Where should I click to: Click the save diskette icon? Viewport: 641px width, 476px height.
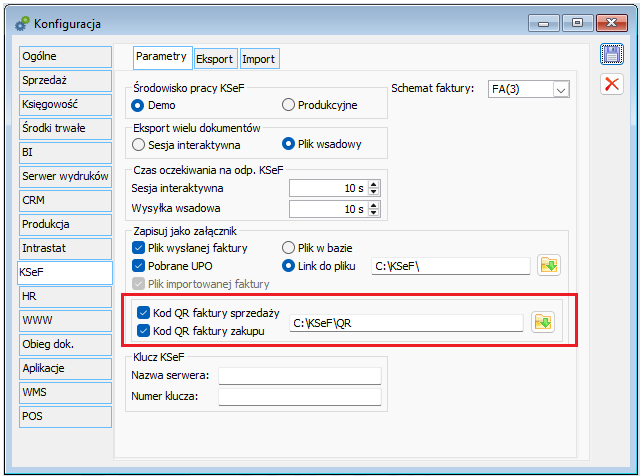click(611, 56)
